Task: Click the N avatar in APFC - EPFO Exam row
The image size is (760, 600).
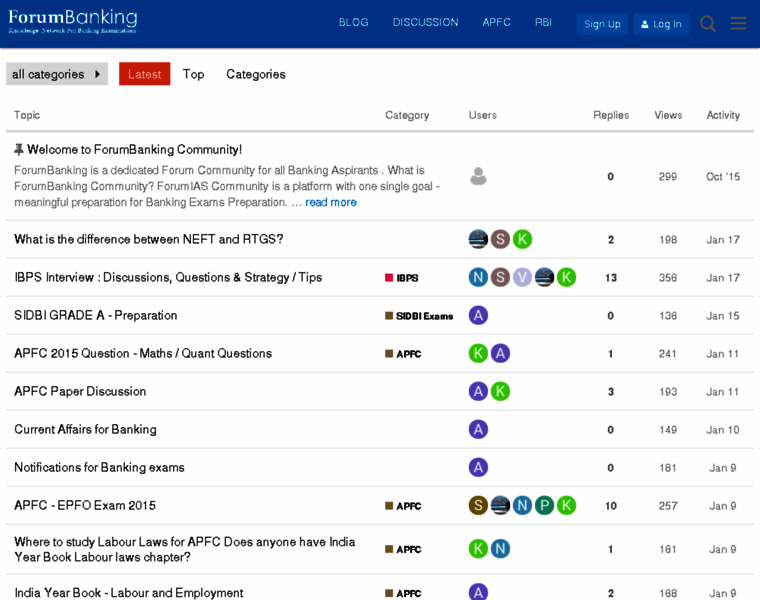Action: 522,505
